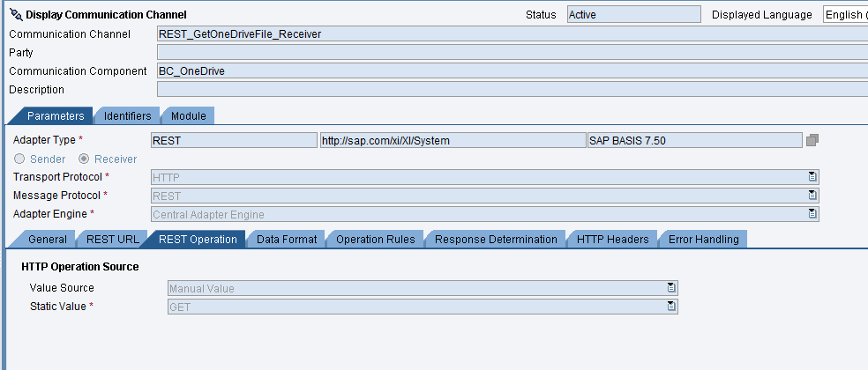868x370 pixels.
Task: Switch to the Identifiers tab
Action: click(127, 116)
